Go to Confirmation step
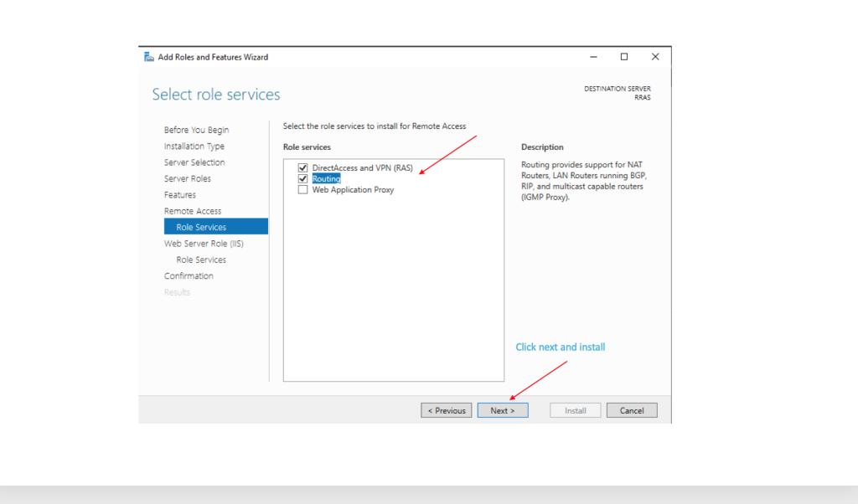Viewport: 858px width, 504px height. [x=189, y=276]
